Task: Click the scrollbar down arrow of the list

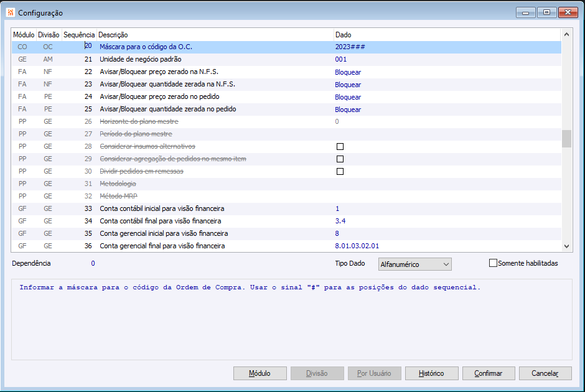Action: pos(566,246)
